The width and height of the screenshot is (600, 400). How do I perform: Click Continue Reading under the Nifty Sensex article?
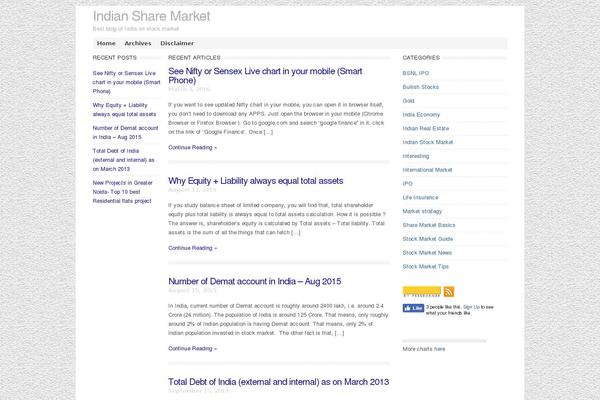(x=192, y=147)
